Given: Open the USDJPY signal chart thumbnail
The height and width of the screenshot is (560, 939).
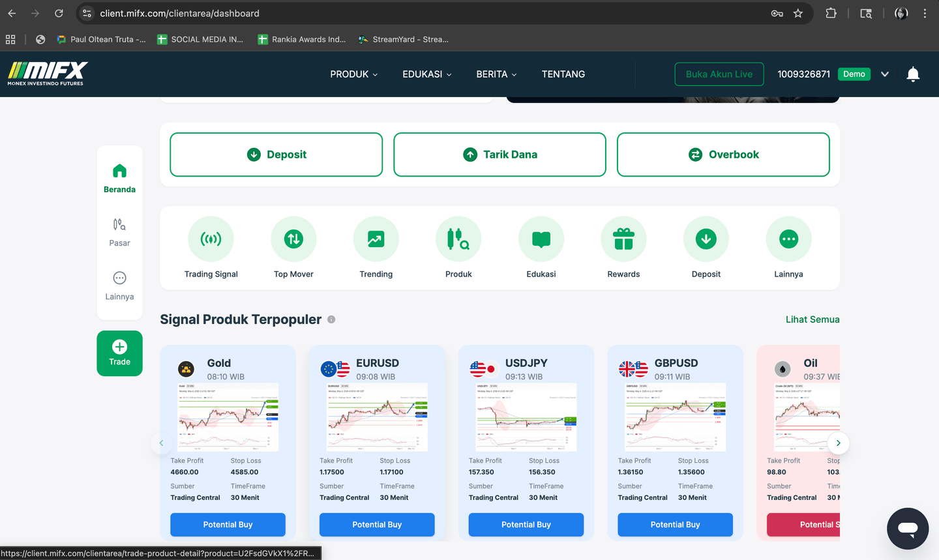Looking at the screenshot, I should [526, 417].
